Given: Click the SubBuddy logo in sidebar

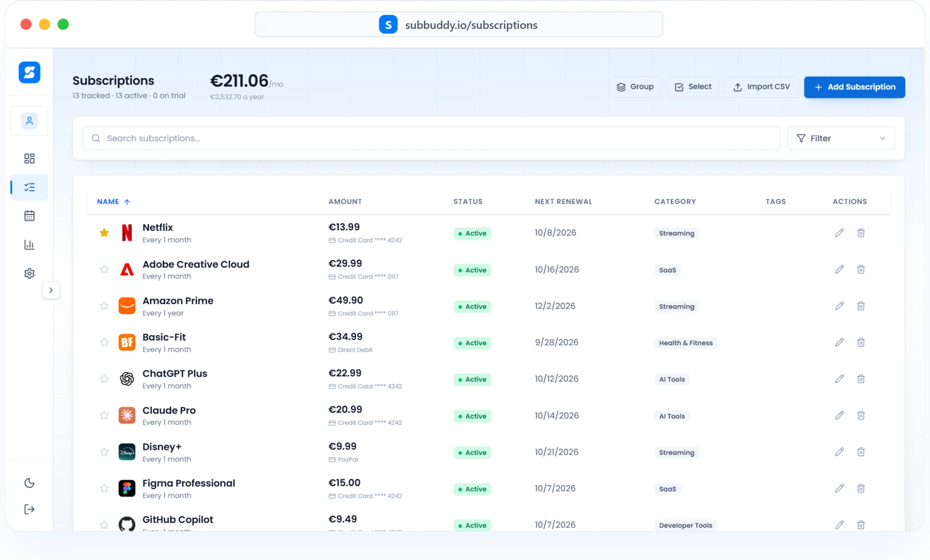Looking at the screenshot, I should [29, 72].
